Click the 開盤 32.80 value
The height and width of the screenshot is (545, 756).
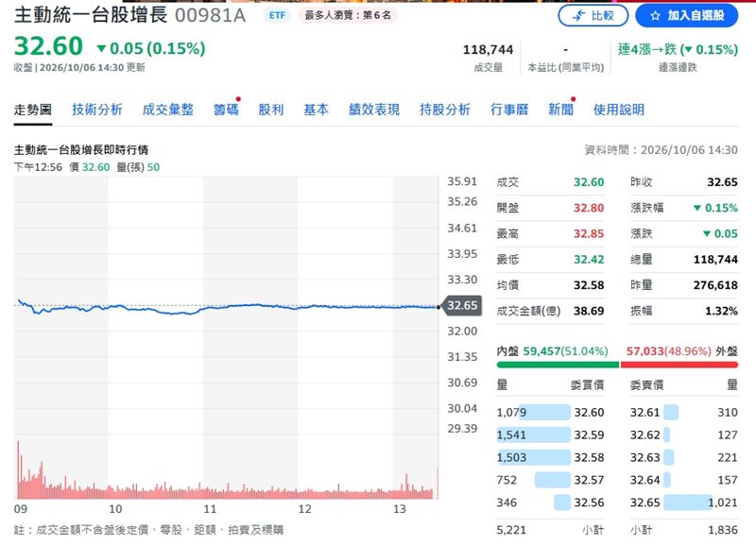pyautogui.click(x=588, y=208)
